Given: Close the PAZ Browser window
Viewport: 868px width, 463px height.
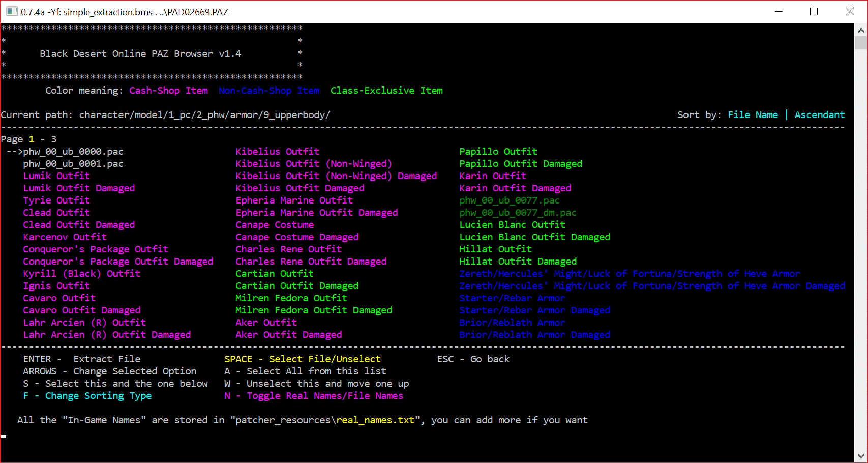Looking at the screenshot, I should click(850, 12).
